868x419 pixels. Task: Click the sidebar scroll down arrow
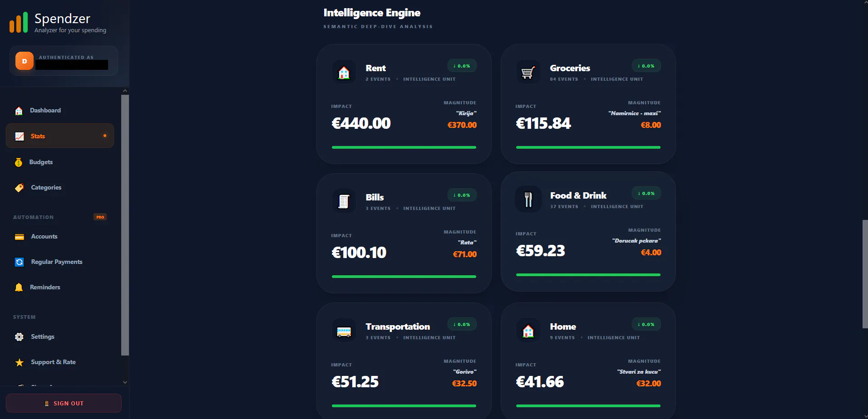[125, 382]
